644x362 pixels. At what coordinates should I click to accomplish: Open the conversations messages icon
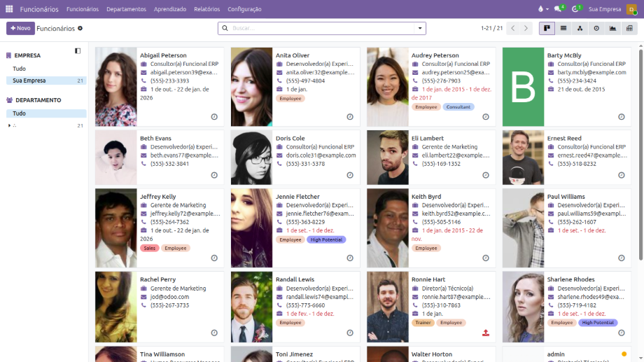[x=559, y=9]
